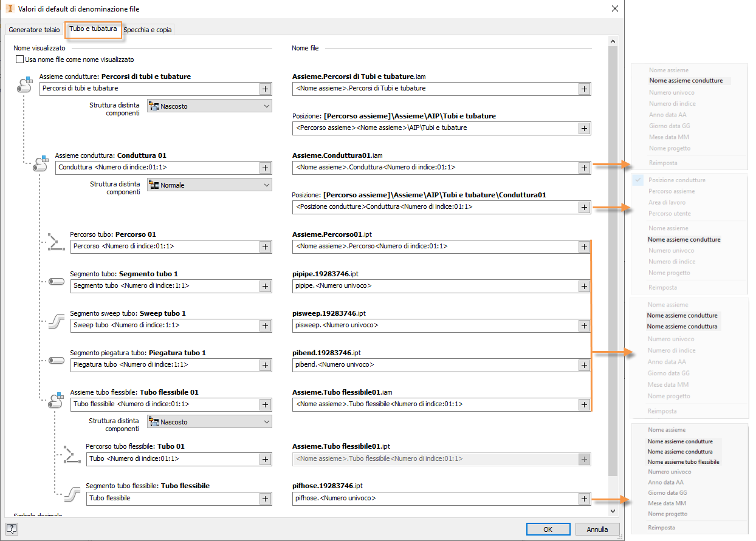This screenshot has height=541, width=756.
Task: Click Segmento tubo display name input field
Action: click(164, 286)
